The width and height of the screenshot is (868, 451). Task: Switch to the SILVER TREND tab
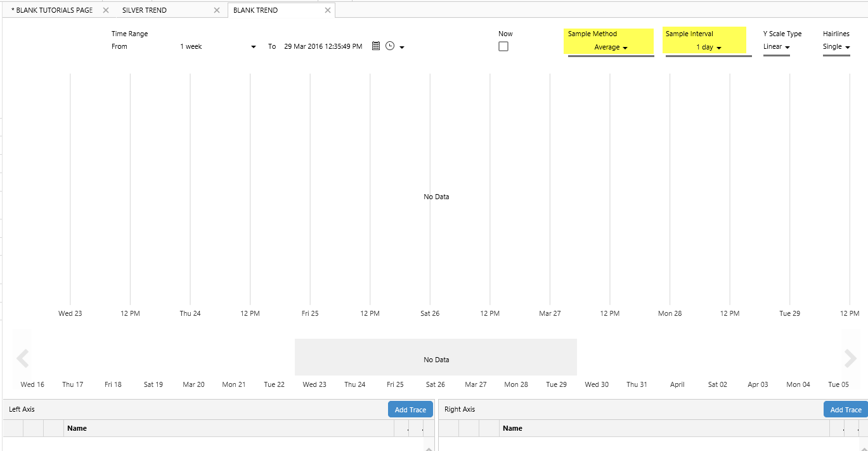coord(145,10)
